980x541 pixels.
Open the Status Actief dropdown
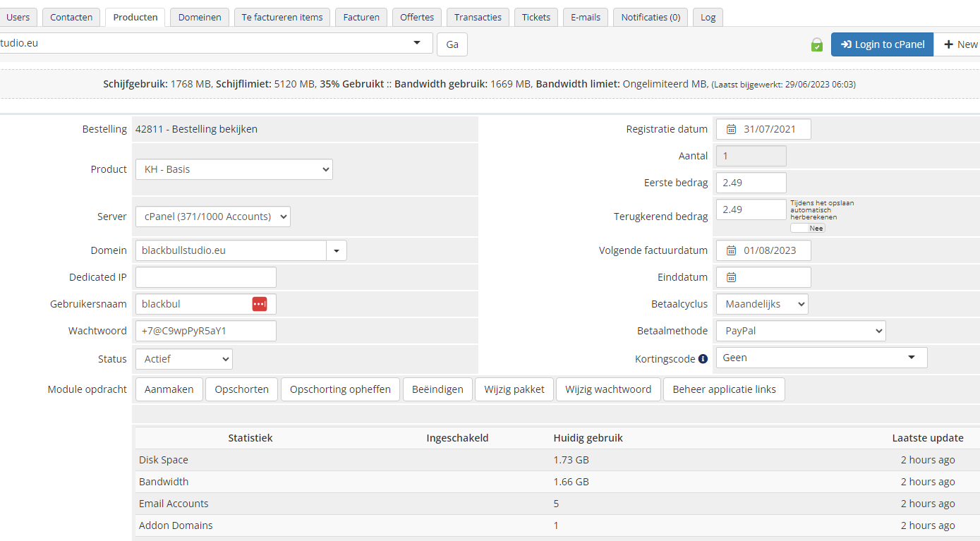[183, 359]
